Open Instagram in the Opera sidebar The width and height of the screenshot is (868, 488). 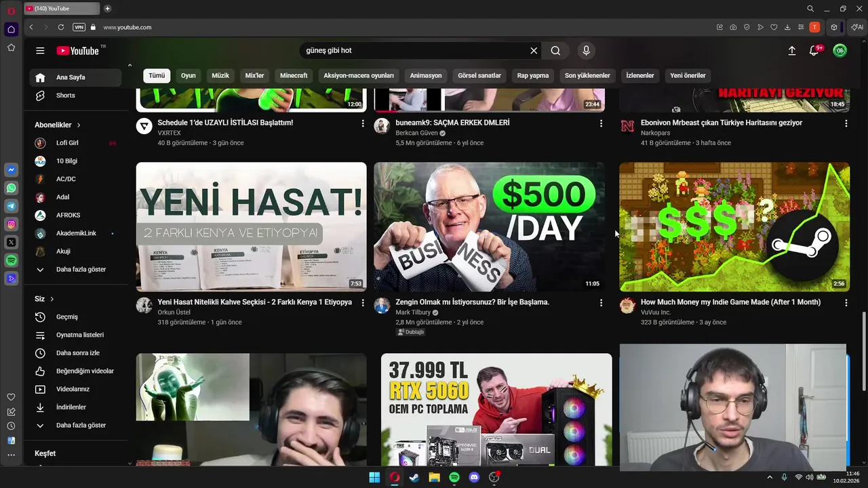[x=11, y=224]
